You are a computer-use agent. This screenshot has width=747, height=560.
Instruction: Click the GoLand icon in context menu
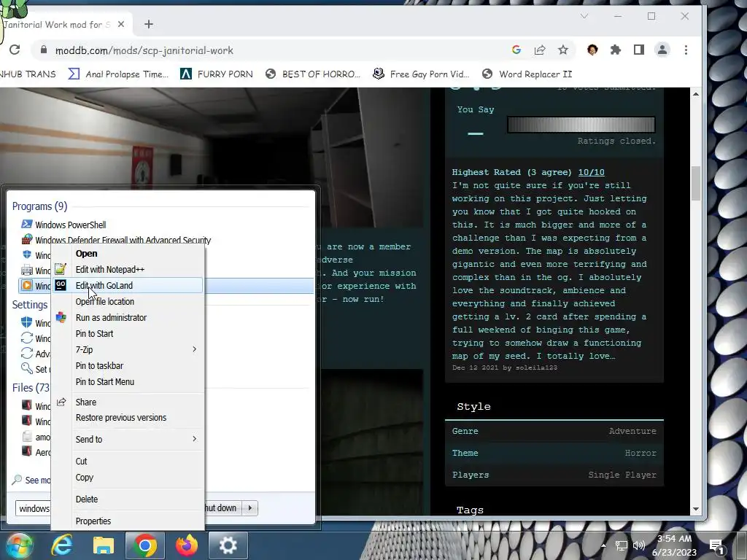coord(61,285)
